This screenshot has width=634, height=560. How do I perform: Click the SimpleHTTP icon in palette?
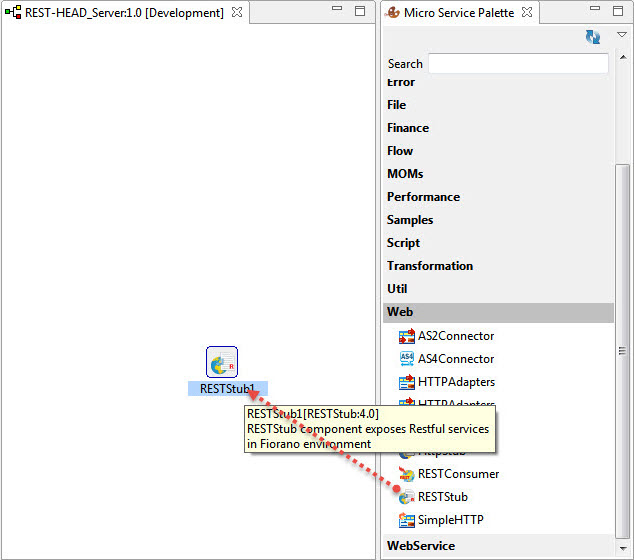click(x=406, y=520)
